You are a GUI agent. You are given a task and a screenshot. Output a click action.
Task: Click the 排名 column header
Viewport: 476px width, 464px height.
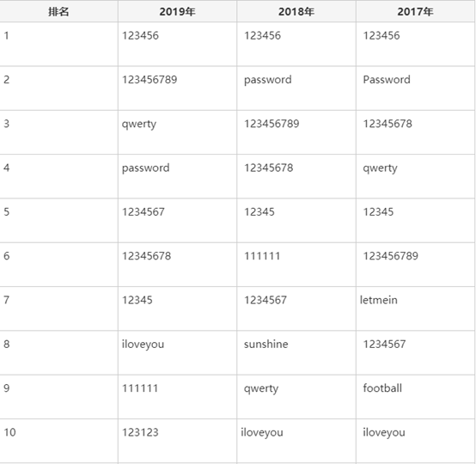click(x=58, y=11)
